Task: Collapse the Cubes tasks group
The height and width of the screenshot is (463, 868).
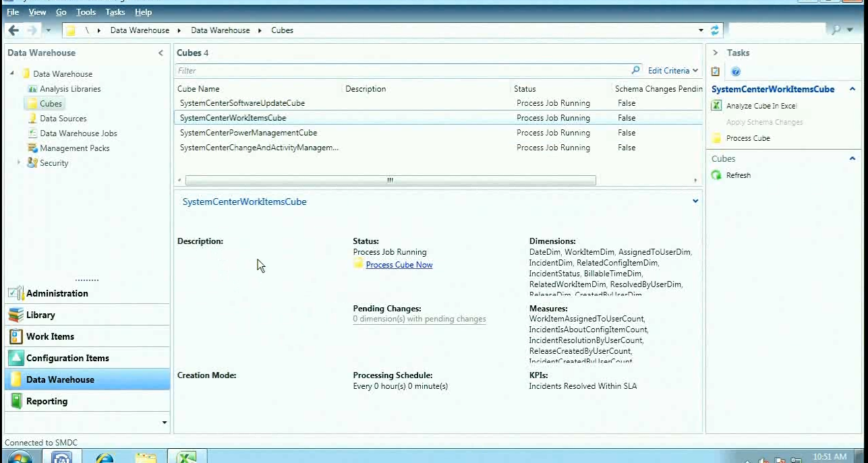Action: click(852, 158)
